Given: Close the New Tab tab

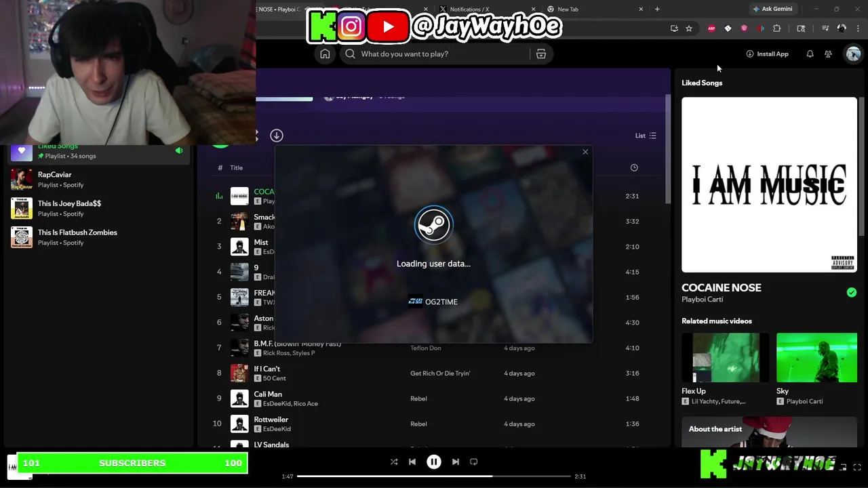Looking at the screenshot, I should pos(641,9).
